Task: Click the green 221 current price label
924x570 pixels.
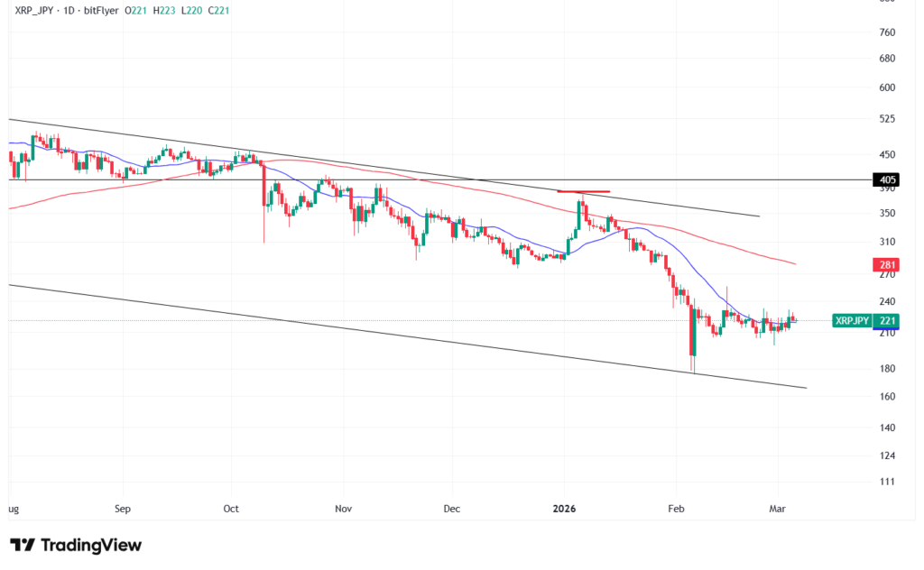Action: [x=888, y=320]
